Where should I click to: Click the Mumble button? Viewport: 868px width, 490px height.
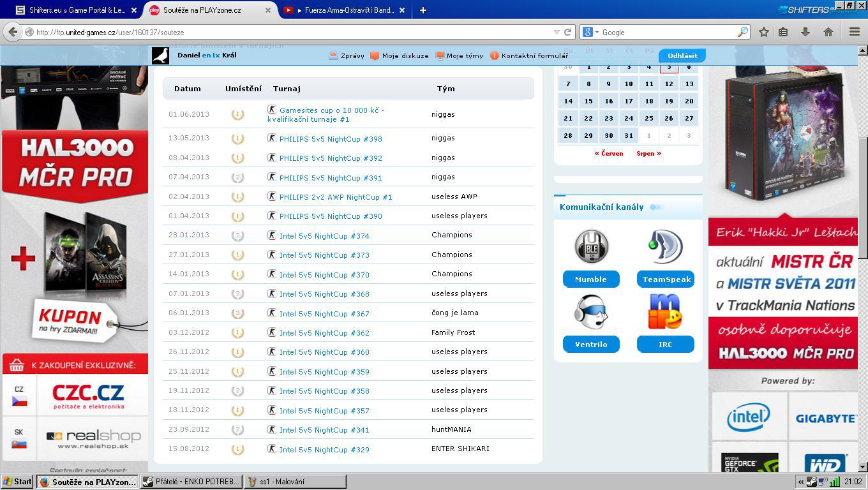(591, 279)
